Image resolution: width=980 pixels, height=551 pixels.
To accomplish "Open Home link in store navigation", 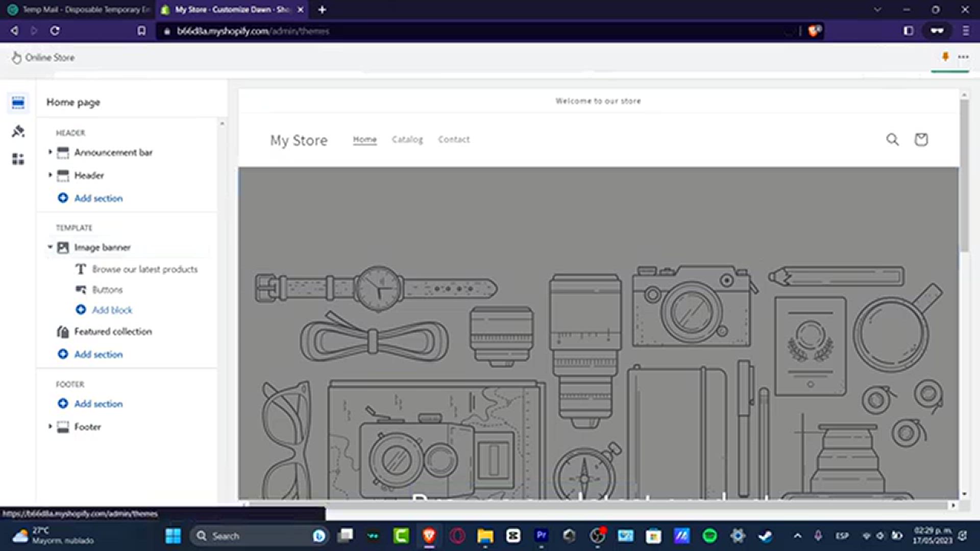I will click(x=364, y=139).
